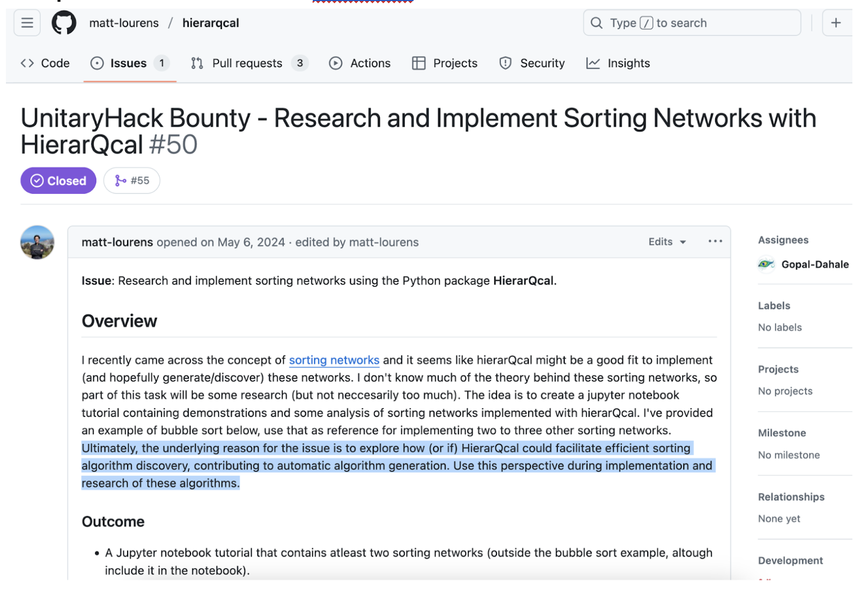Click the Code tab's code brackets icon

pyautogui.click(x=27, y=63)
